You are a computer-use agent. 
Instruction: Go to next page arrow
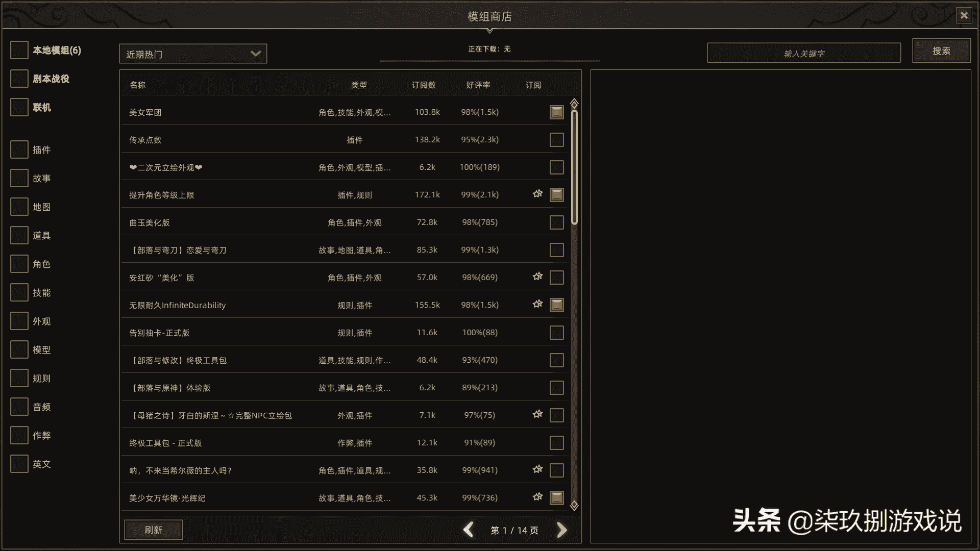point(562,530)
